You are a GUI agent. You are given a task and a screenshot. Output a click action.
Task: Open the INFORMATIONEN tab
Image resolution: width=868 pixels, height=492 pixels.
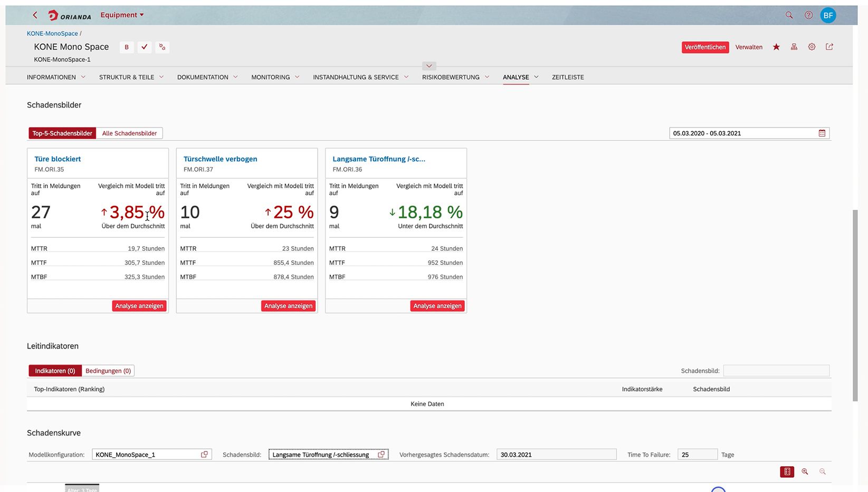point(51,77)
